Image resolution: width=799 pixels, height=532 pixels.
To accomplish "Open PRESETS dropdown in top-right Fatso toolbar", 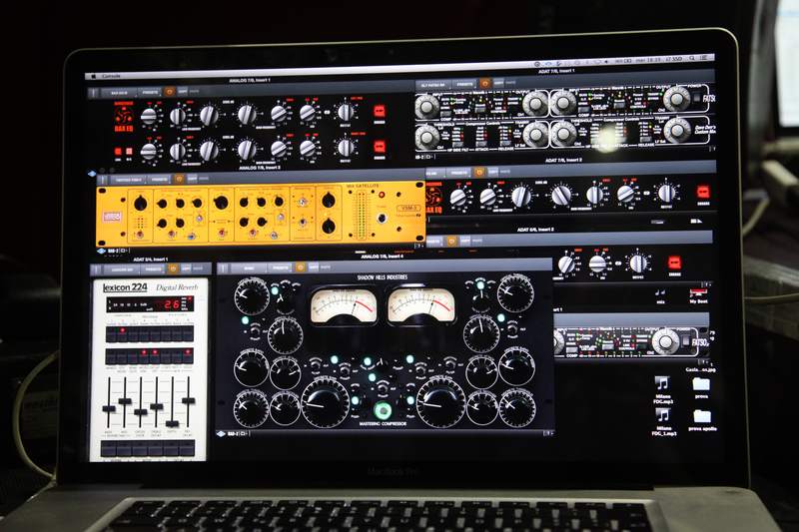I will [x=464, y=84].
